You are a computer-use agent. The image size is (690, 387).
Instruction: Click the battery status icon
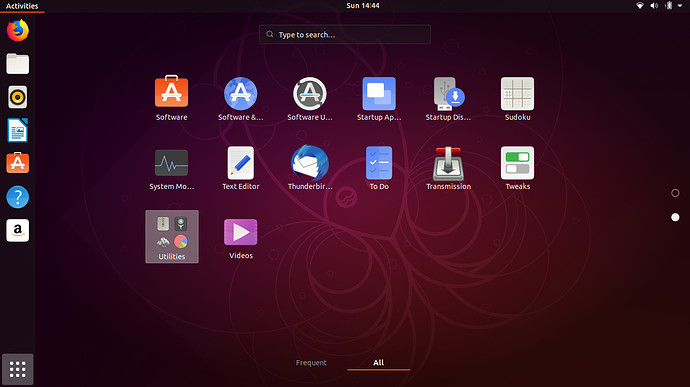coord(668,6)
